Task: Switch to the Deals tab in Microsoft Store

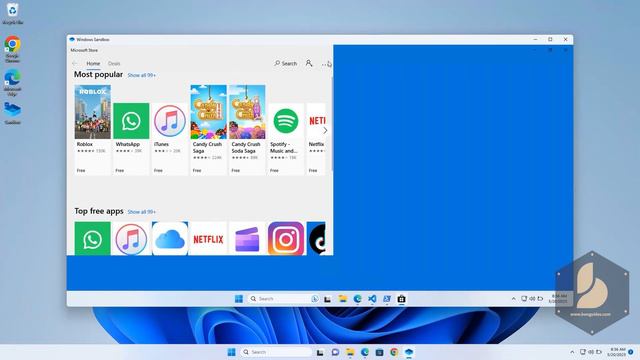Action: (x=114, y=64)
